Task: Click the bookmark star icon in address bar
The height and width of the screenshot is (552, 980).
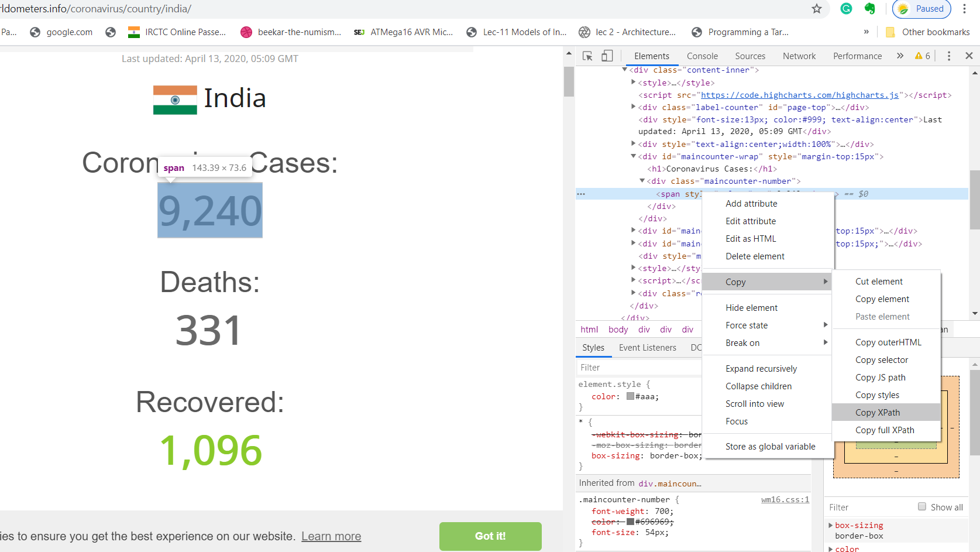Action: tap(817, 8)
